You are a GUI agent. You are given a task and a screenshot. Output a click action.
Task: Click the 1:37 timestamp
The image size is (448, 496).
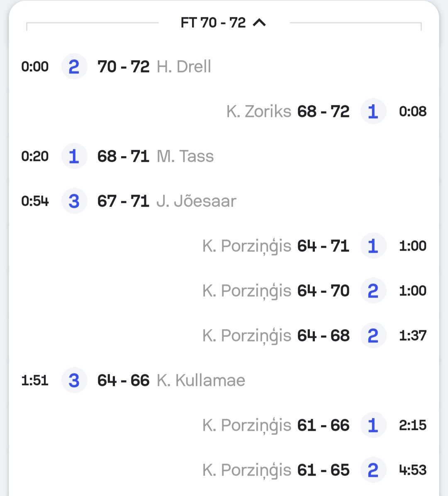tap(412, 335)
